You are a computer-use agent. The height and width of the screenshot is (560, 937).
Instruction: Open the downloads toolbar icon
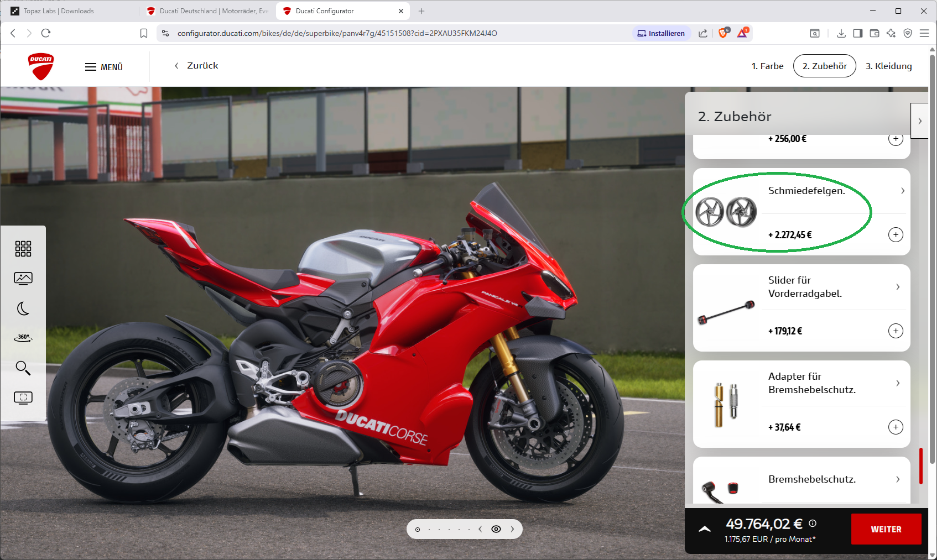(841, 33)
